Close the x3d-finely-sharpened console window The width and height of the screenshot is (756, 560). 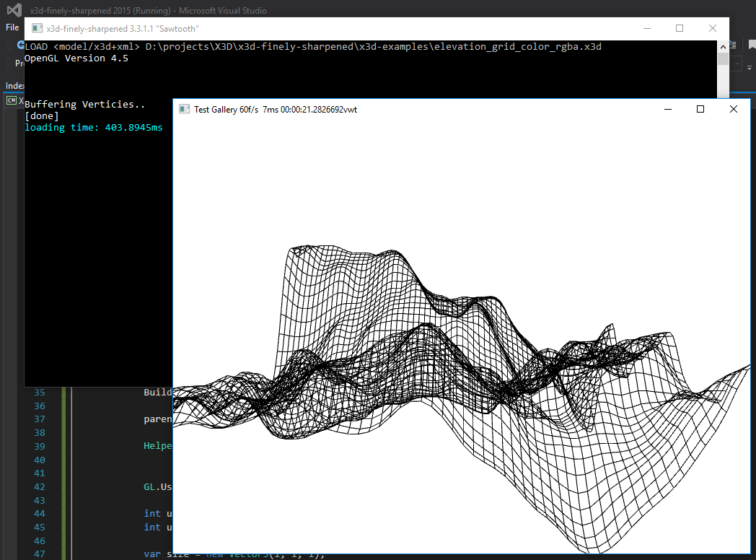point(713,28)
